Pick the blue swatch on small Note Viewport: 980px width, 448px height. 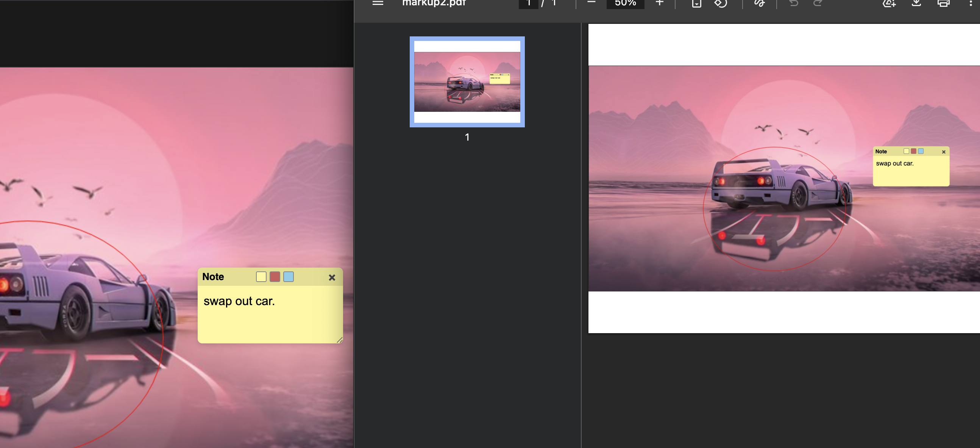point(921,151)
